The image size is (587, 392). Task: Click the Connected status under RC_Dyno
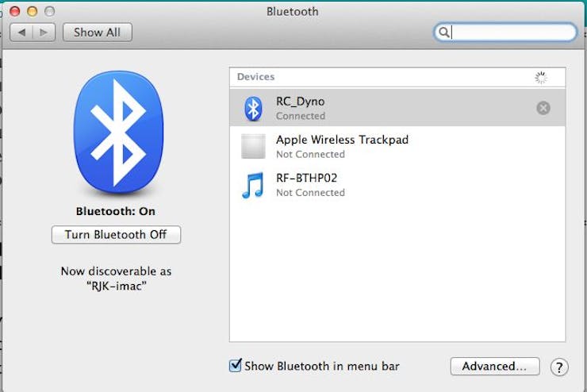tap(301, 116)
